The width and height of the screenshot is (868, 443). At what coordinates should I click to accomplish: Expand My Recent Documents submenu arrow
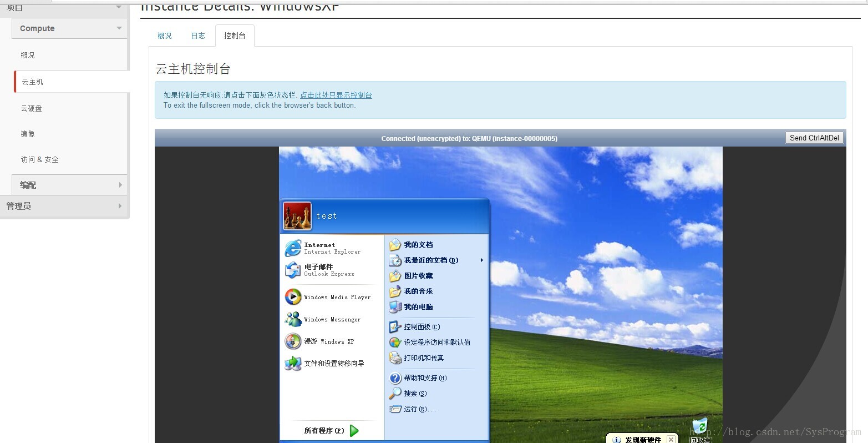point(481,260)
